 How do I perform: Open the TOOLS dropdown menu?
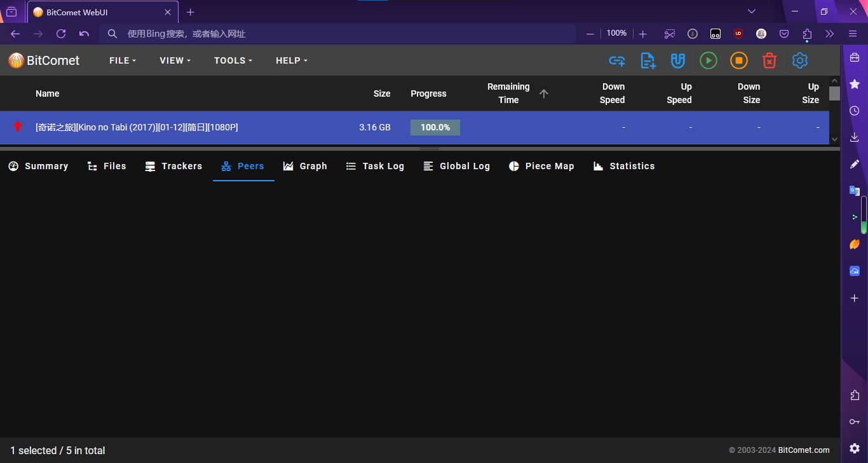click(x=233, y=60)
